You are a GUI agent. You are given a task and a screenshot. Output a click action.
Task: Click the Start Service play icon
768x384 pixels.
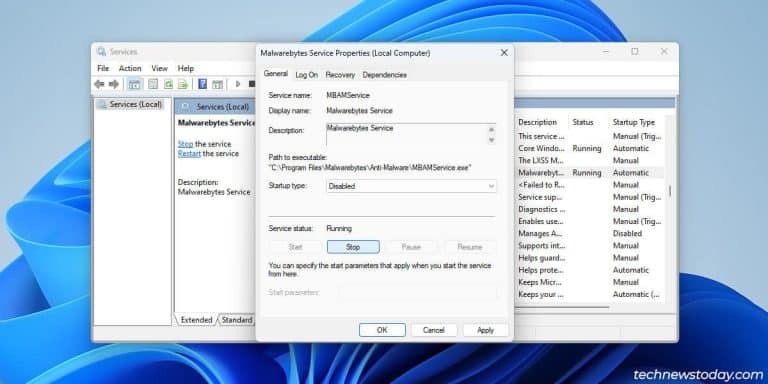[238, 84]
